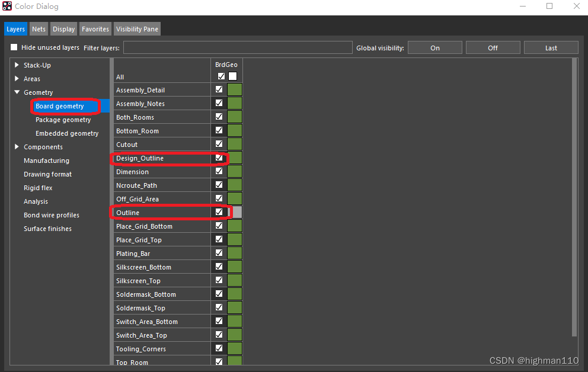Click the green Assembly_Detail color swatch
The height and width of the screenshot is (372, 588).
click(x=235, y=90)
